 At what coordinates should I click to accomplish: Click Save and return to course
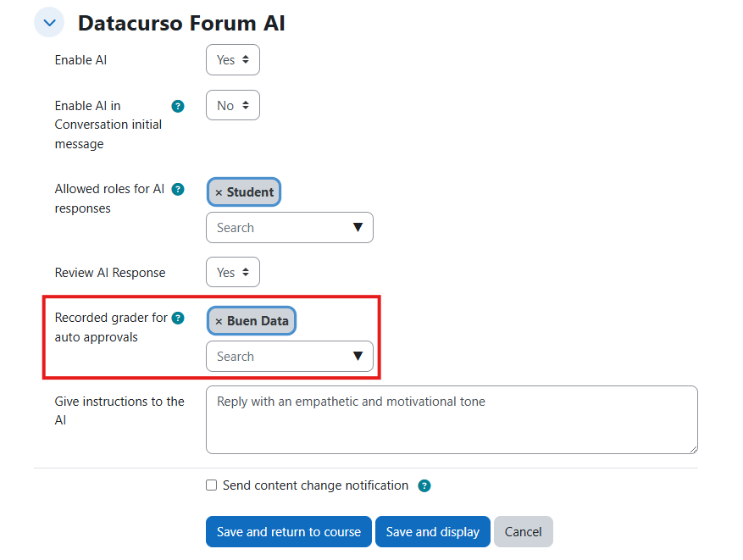tap(288, 532)
